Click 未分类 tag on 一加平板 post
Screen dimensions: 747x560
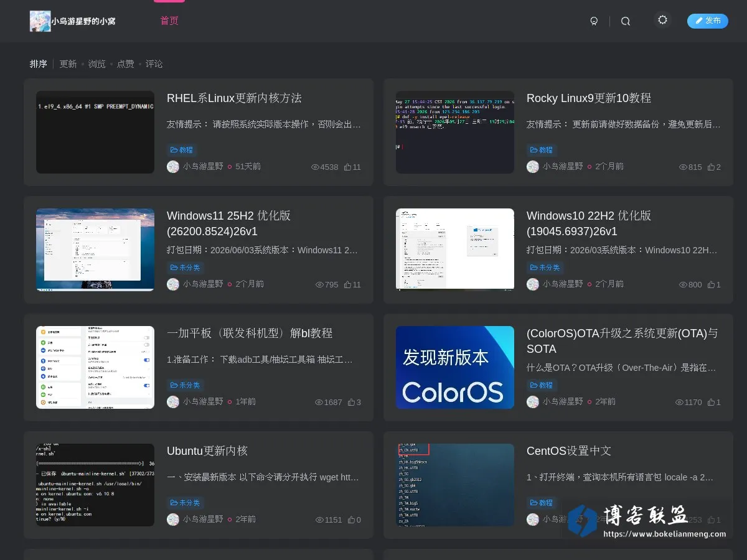pos(186,385)
